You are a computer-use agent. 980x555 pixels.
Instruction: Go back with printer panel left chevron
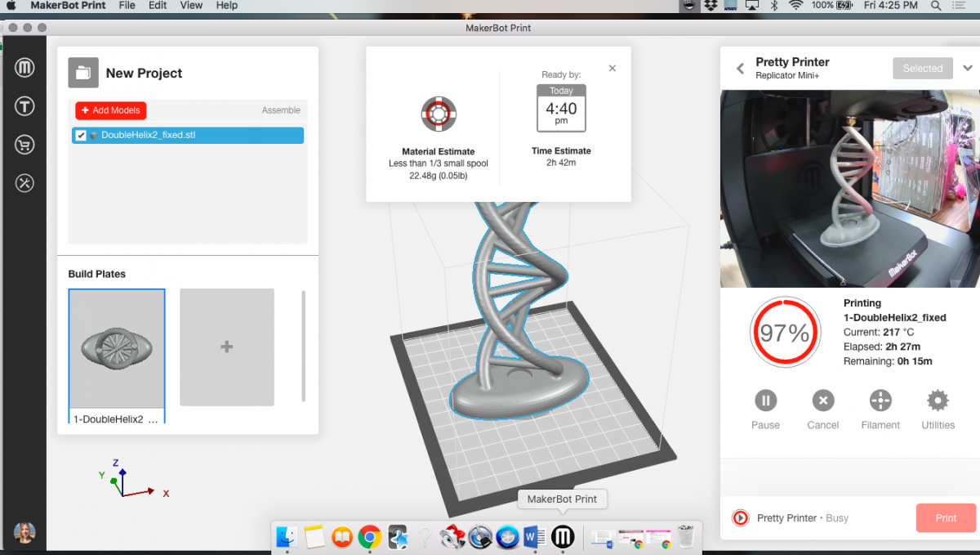(x=741, y=69)
